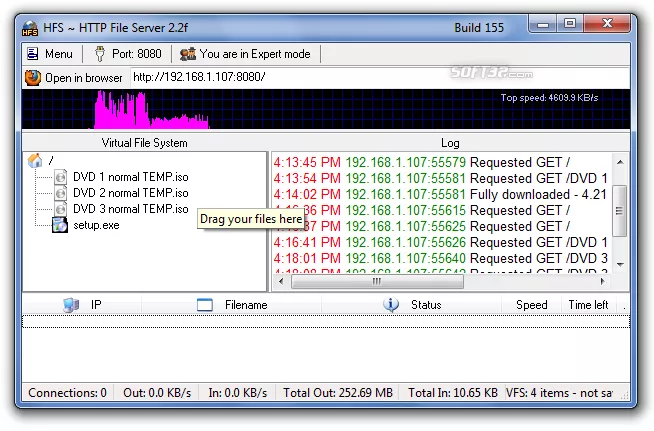Click the log scroll up arrow

point(620,162)
